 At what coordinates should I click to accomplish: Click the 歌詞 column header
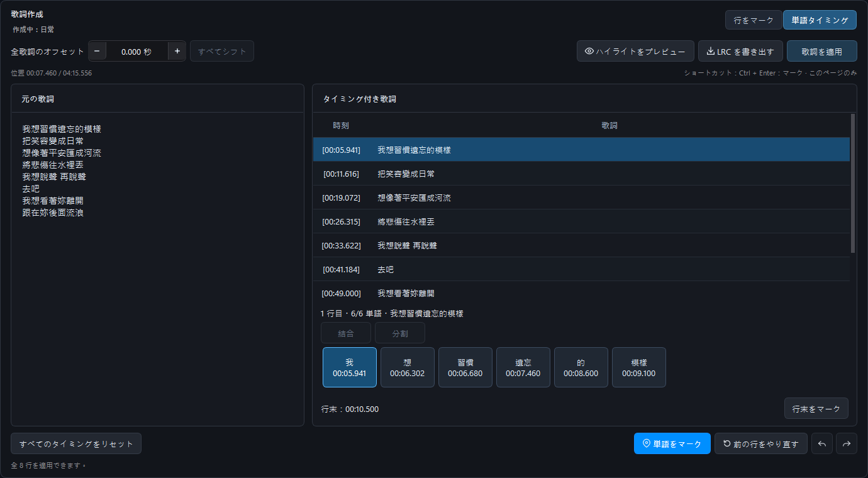tap(609, 126)
